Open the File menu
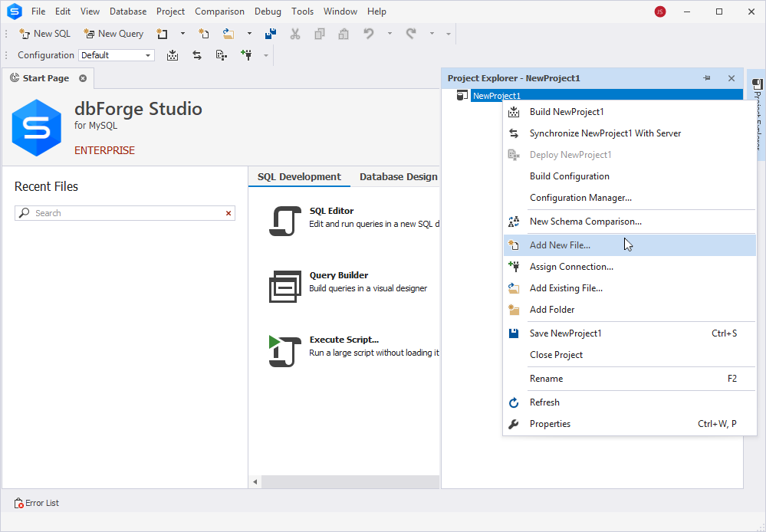Image resolution: width=766 pixels, height=532 pixels. tap(38, 11)
